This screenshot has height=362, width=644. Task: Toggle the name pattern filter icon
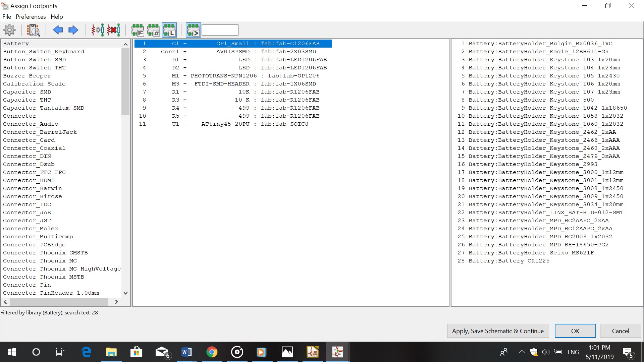tap(193, 30)
